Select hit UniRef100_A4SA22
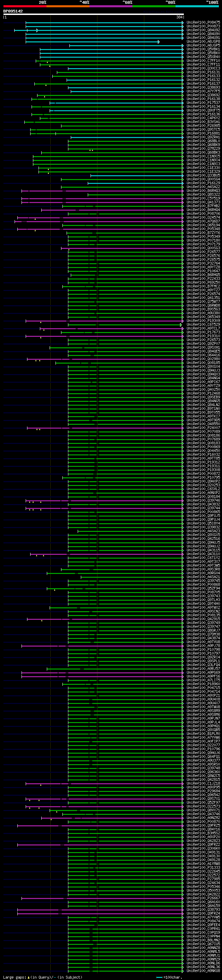Screen dimensions: 222x980 203,187
